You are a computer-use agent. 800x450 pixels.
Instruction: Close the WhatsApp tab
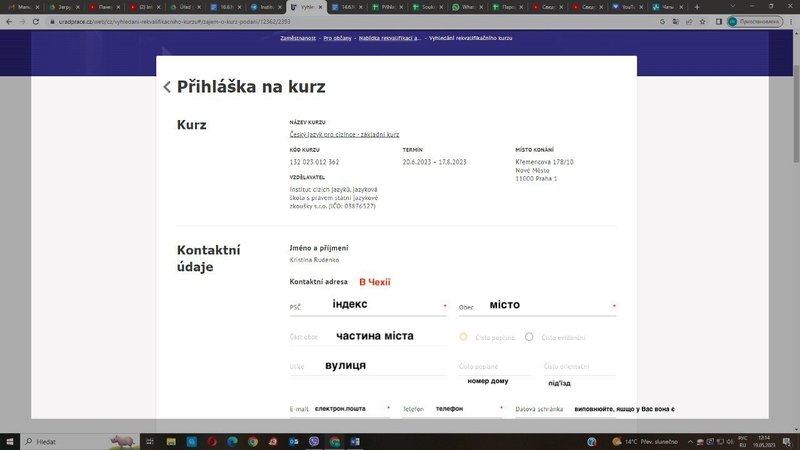pos(481,7)
